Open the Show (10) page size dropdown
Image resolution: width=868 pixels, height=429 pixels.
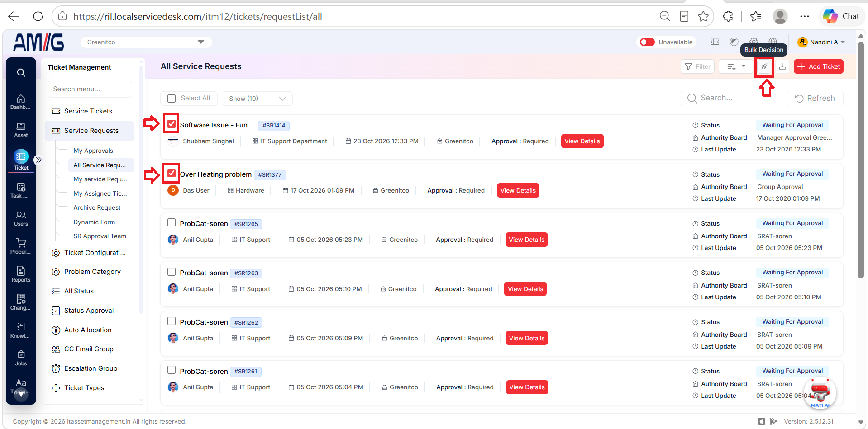[257, 99]
